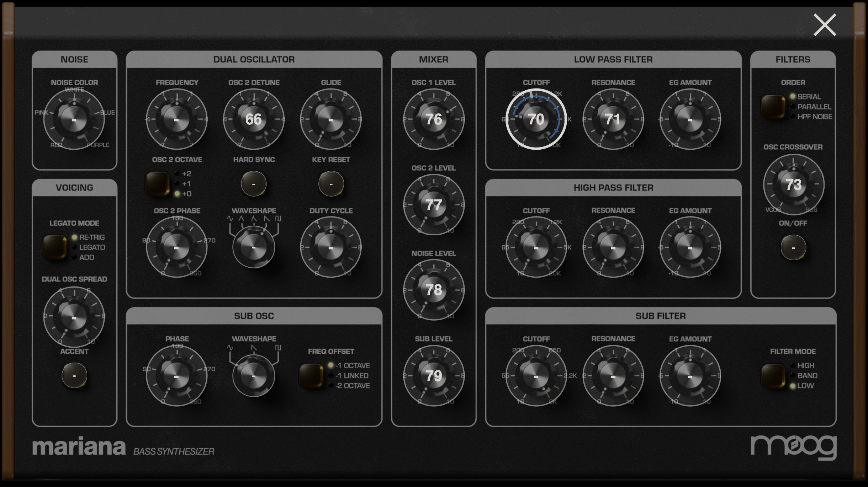868x487 pixels.
Task: Click the Dual Osc Spread knob
Action: coord(74,317)
